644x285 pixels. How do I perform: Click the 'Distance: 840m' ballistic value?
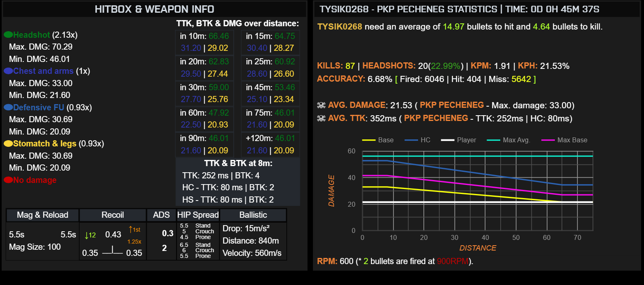point(251,241)
